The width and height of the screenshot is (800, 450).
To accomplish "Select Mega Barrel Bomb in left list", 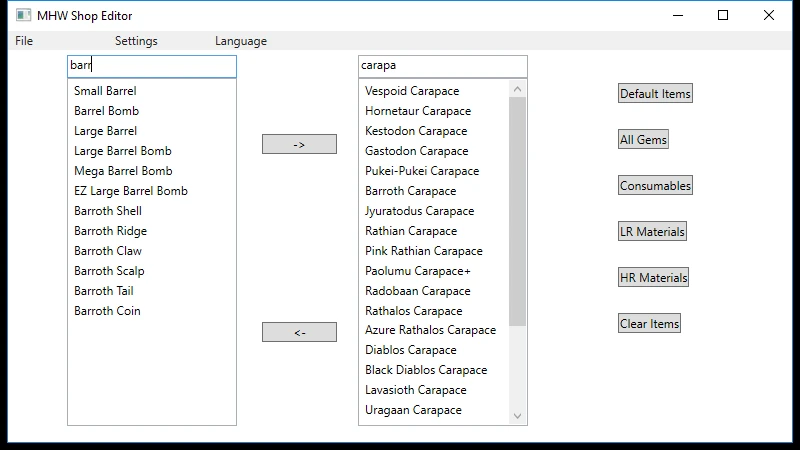I will 123,171.
